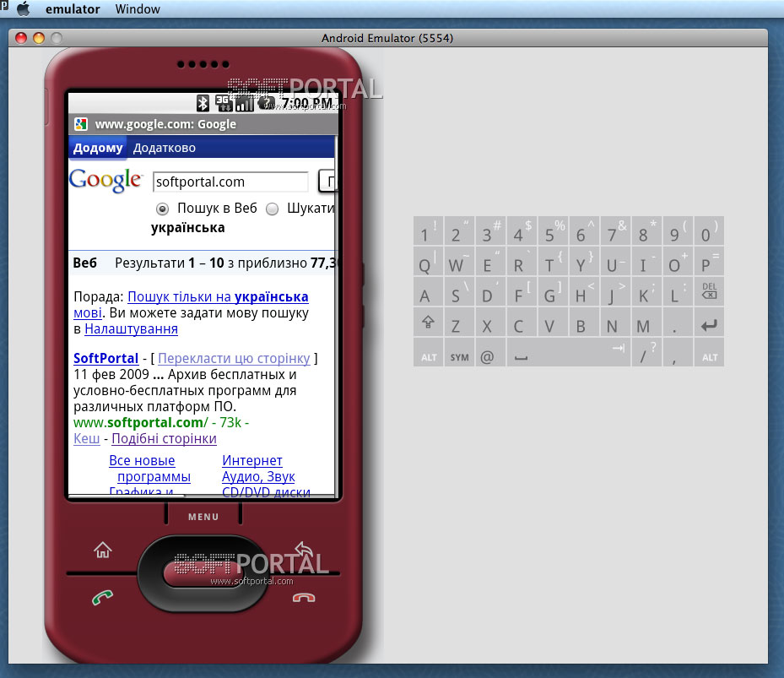Viewport: 784px width, 678px height.
Task: Select the Шукати radio button
Action: 272,209
